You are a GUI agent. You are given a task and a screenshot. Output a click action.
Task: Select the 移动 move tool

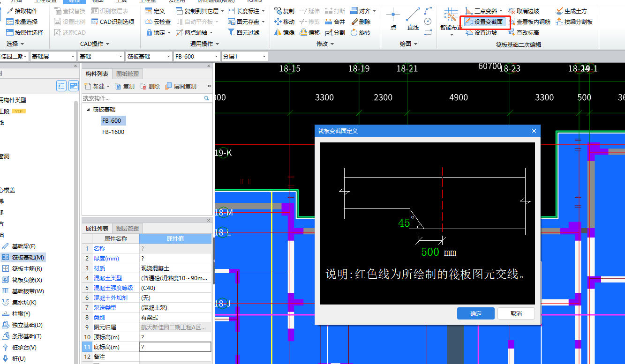point(285,22)
